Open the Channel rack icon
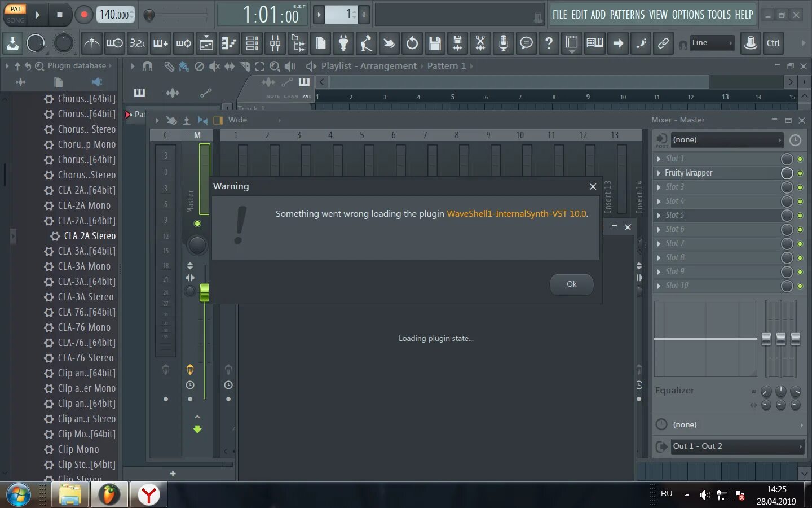Viewport: 812px width, 508px height. click(252, 43)
